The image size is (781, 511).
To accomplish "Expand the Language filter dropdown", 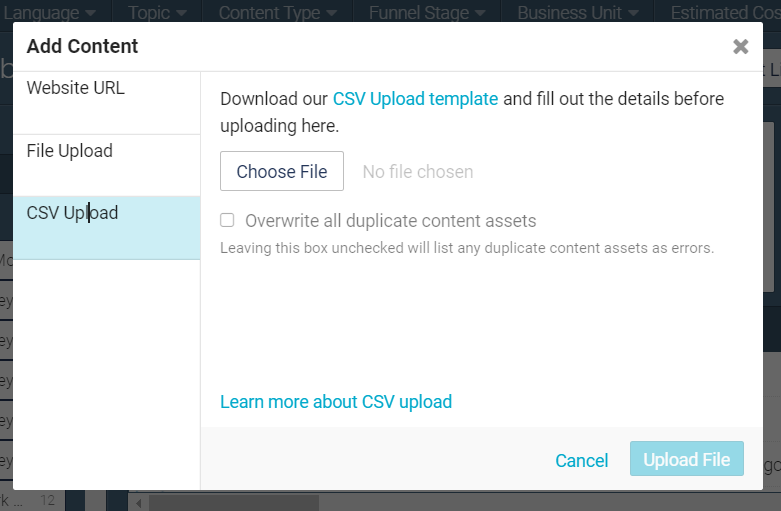I will click(x=50, y=13).
